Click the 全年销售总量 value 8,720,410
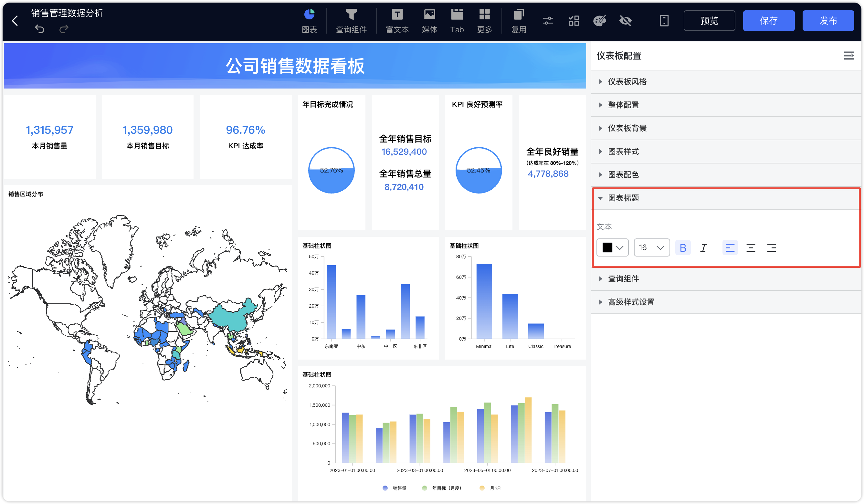864x504 pixels. [x=404, y=187]
